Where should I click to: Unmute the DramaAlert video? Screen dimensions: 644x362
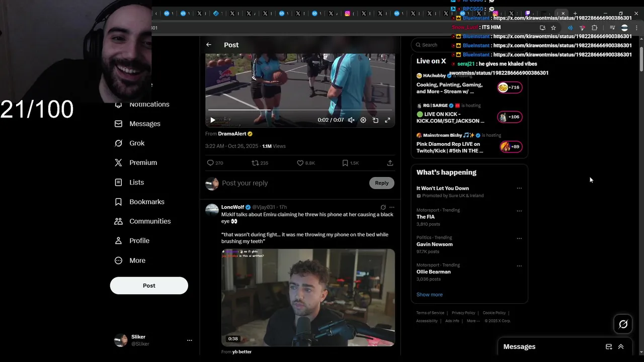tap(351, 120)
